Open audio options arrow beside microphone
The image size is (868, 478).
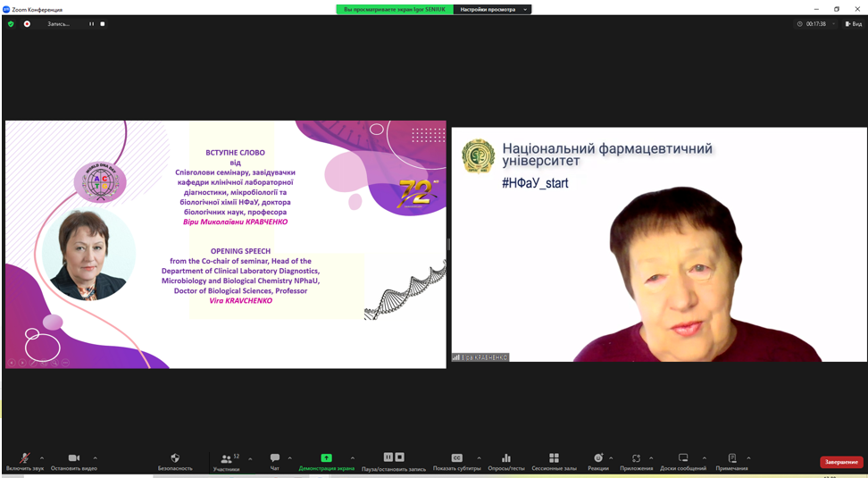[42, 458]
